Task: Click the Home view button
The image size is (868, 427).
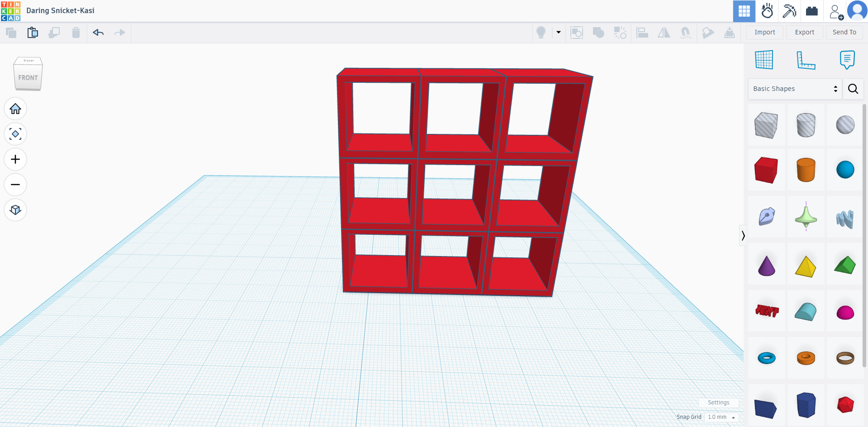Action: pos(15,109)
